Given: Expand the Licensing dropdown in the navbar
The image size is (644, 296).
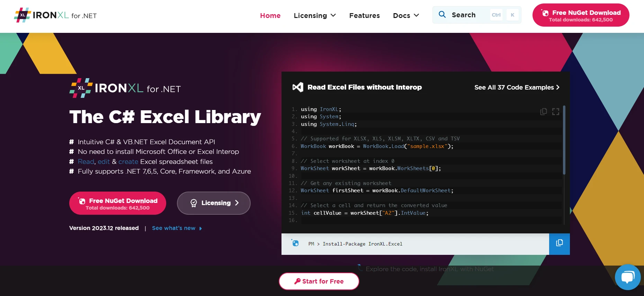Looking at the screenshot, I should click(315, 16).
